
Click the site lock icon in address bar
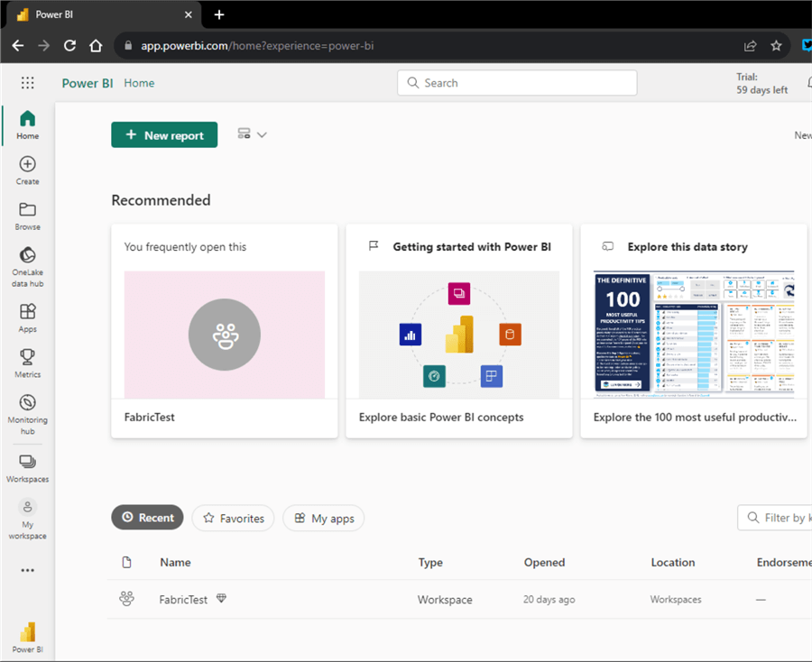[x=128, y=46]
